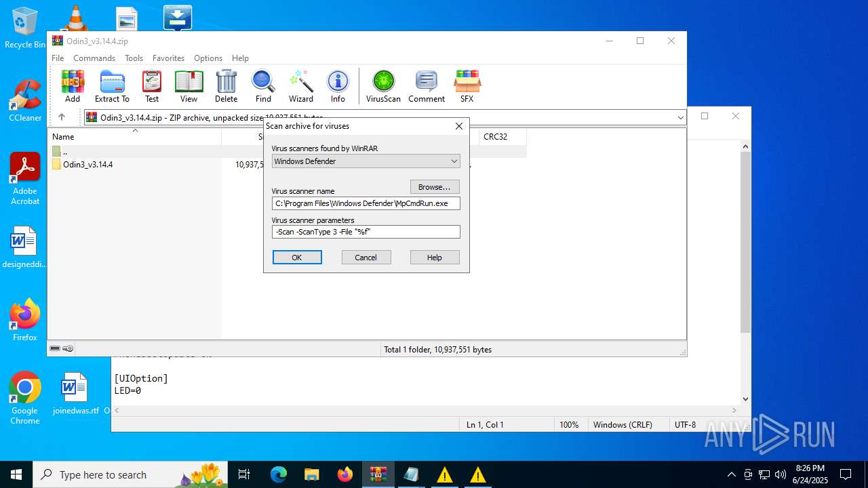Open the Commands menu
The height and width of the screenshot is (488, 868).
pyautogui.click(x=94, y=58)
